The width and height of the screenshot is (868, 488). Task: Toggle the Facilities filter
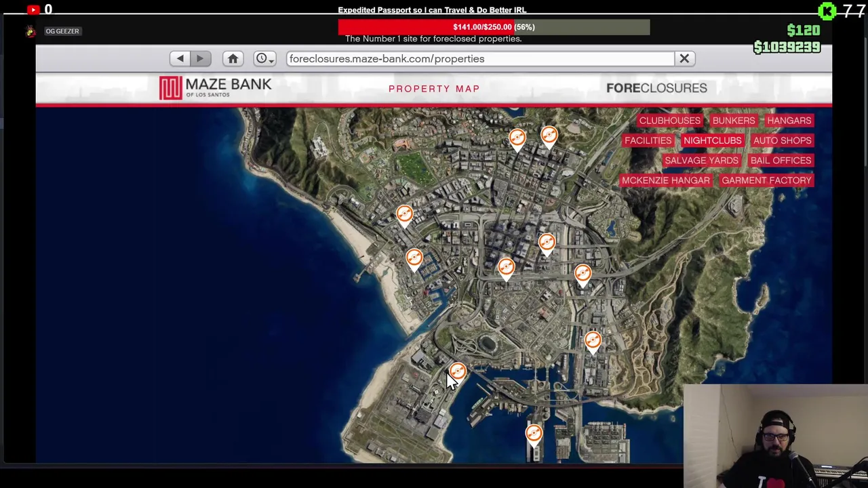click(x=648, y=140)
